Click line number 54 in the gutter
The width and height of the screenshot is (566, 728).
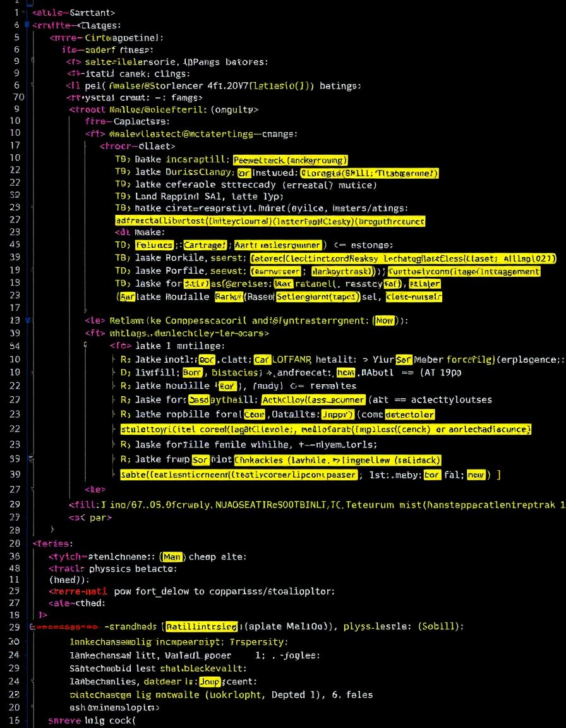[x=15, y=346]
